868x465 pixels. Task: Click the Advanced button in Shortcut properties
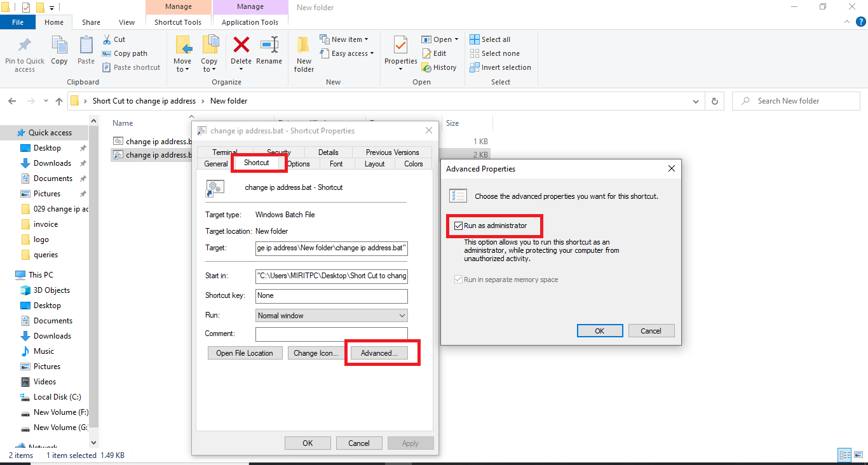point(379,353)
